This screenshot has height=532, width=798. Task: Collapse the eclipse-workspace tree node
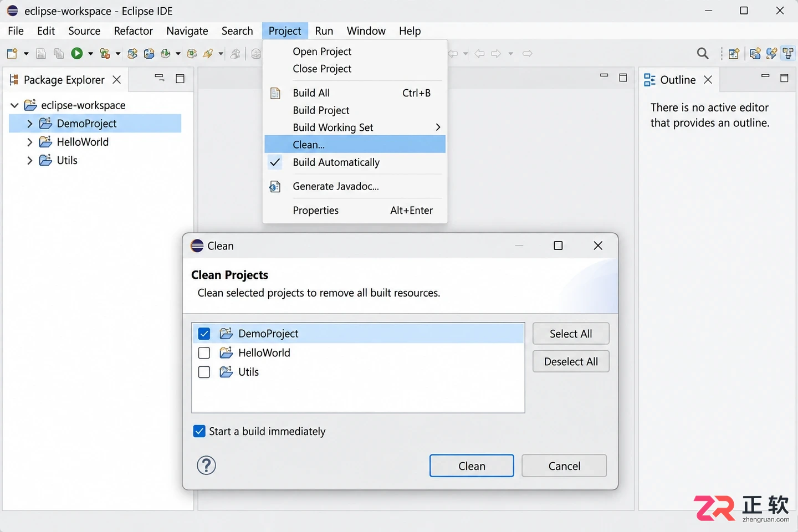click(15, 105)
